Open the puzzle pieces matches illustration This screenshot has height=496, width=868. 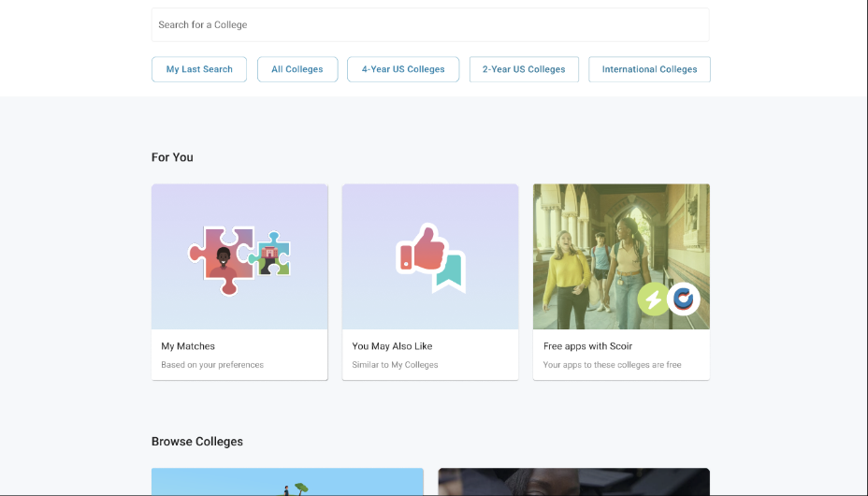[239, 259]
